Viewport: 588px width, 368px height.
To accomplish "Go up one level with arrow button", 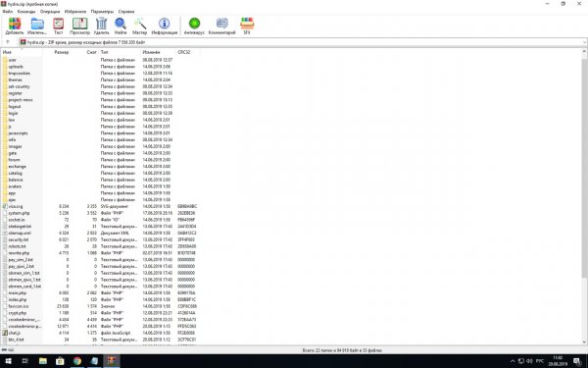I will click(x=8, y=42).
